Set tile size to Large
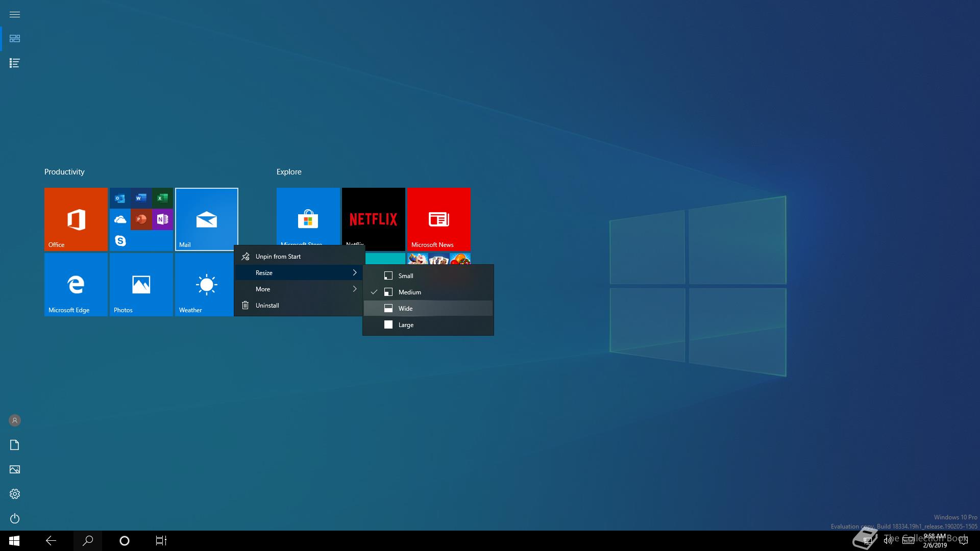The image size is (980, 551). pyautogui.click(x=428, y=325)
